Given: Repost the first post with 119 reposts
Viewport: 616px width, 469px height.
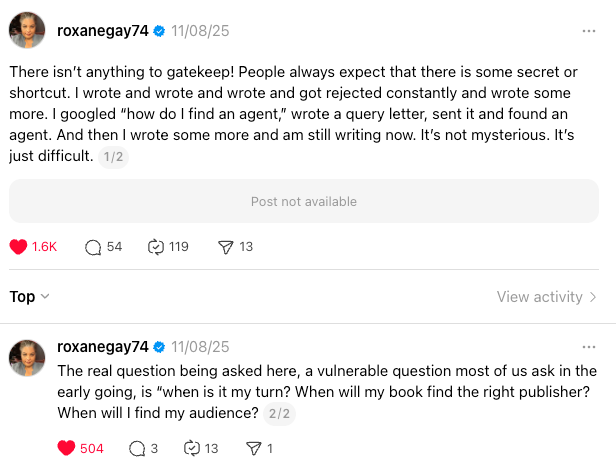Looking at the screenshot, I should click(x=155, y=246).
